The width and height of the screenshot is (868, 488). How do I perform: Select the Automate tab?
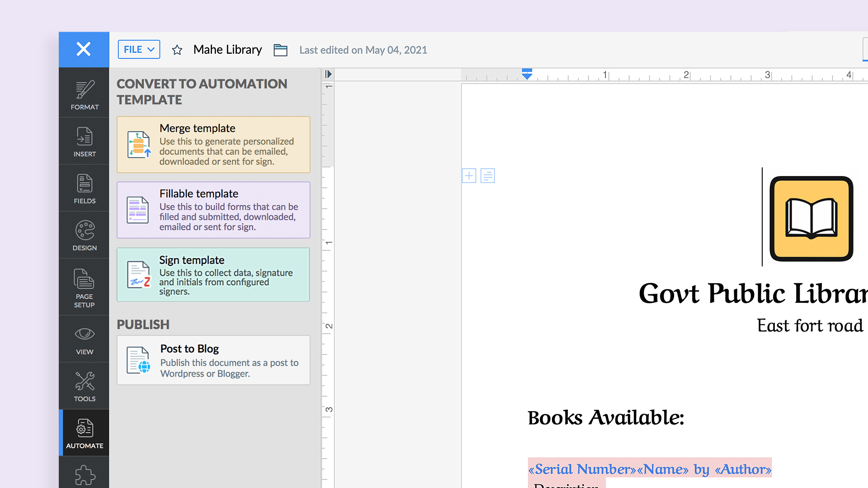85,434
